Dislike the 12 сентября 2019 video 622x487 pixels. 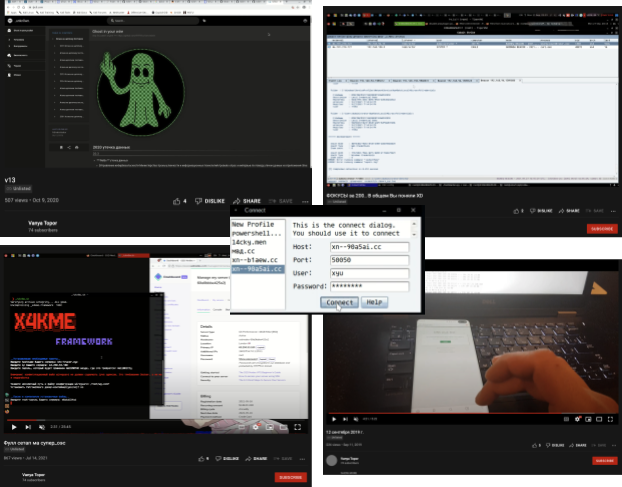click(555, 445)
